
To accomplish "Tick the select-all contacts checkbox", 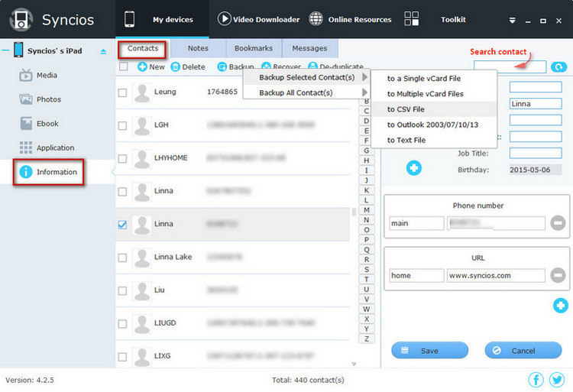I will coord(124,66).
